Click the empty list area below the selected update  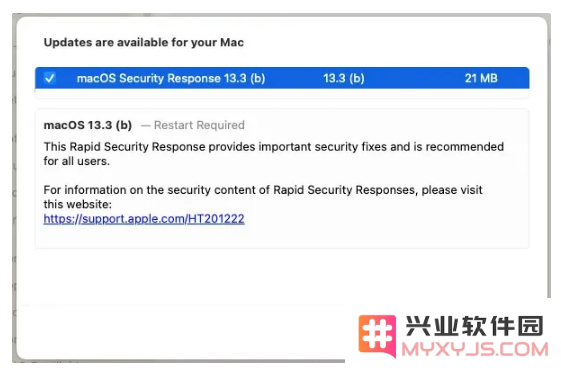(282, 93)
